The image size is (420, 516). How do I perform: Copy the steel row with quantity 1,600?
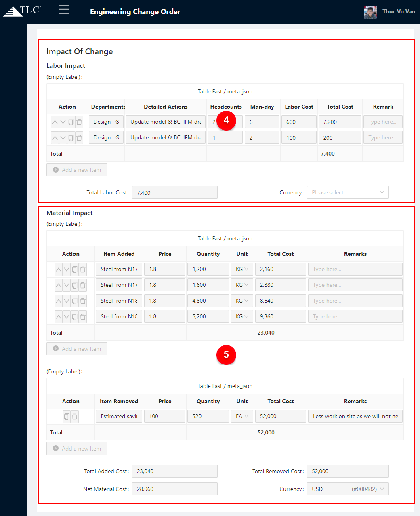pyautogui.click(x=75, y=285)
